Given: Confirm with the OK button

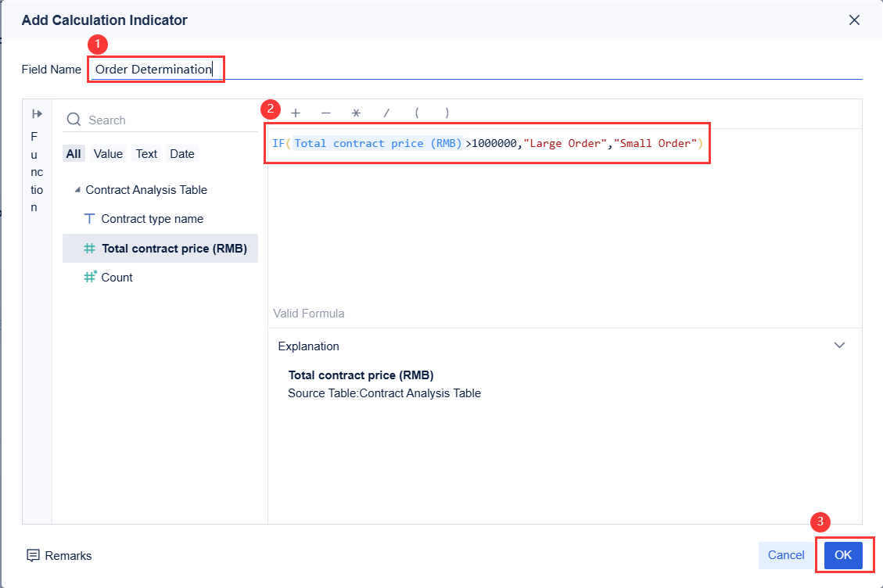Looking at the screenshot, I should click(844, 555).
